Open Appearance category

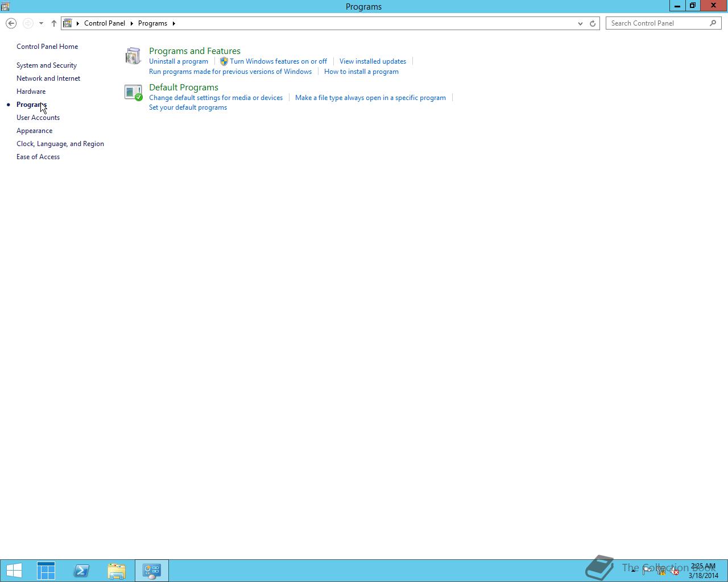pyautogui.click(x=34, y=131)
